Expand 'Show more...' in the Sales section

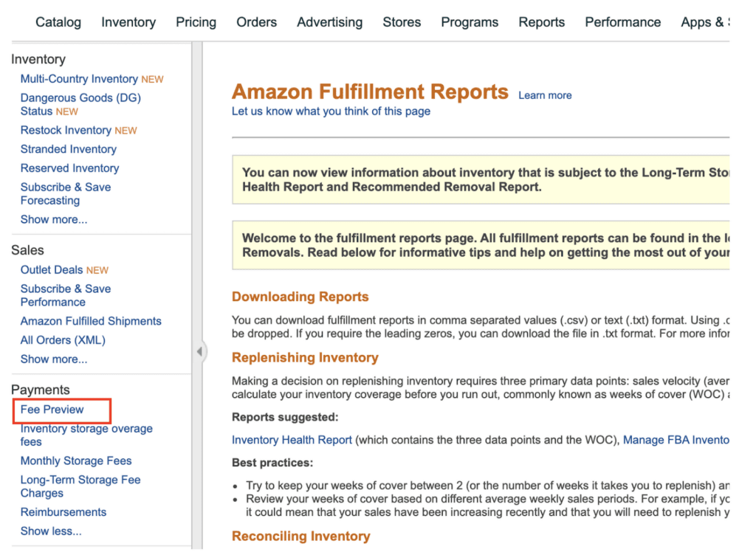53,359
